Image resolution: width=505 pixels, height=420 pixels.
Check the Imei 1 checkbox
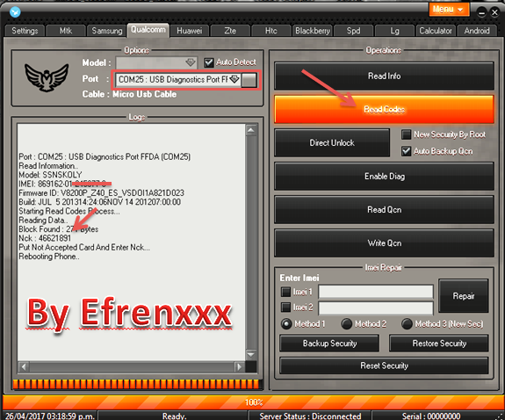(285, 292)
